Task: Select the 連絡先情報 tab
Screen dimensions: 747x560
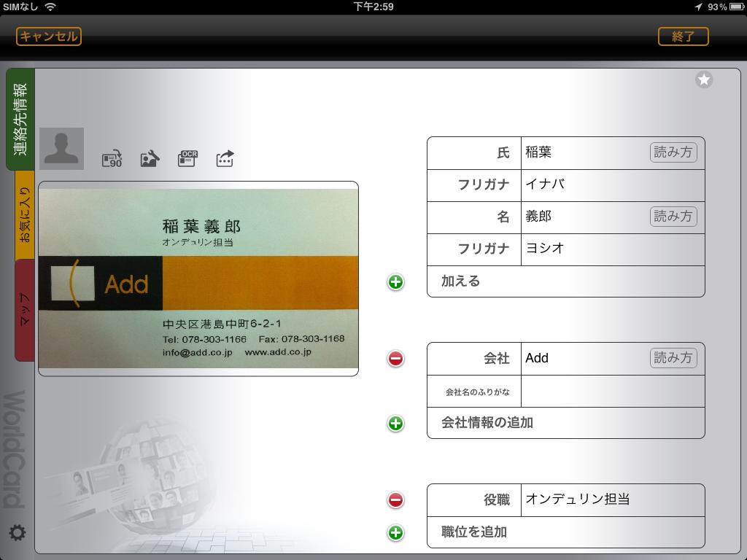Action: 20,119
